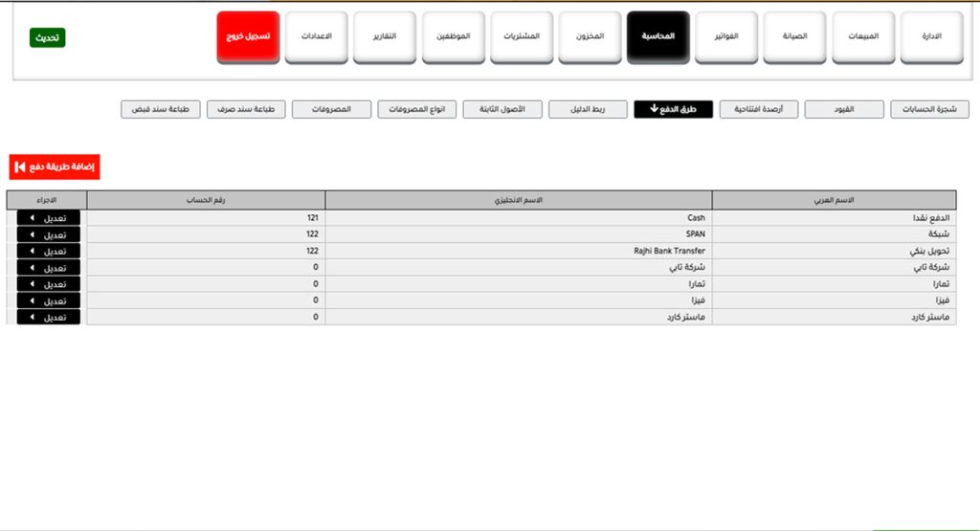Click edit arrow for Rajhi Bank Transfer row

[x=31, y=251]
